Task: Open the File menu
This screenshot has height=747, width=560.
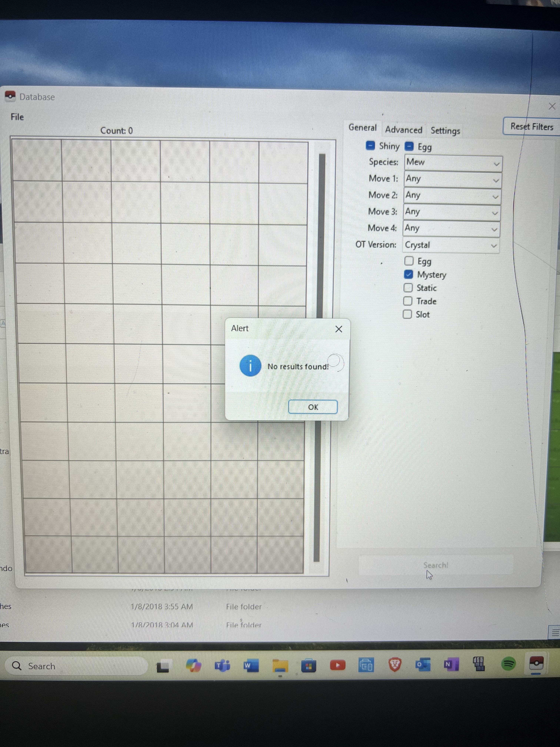Action: 17,117
